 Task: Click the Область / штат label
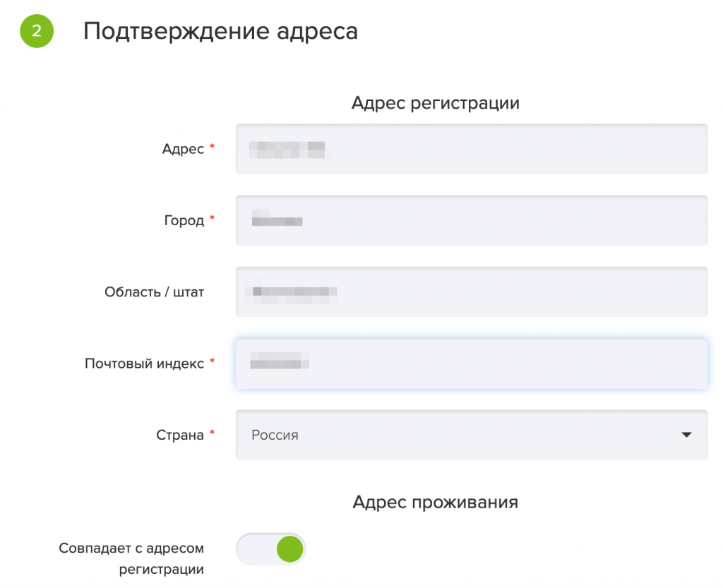[154, 292]
